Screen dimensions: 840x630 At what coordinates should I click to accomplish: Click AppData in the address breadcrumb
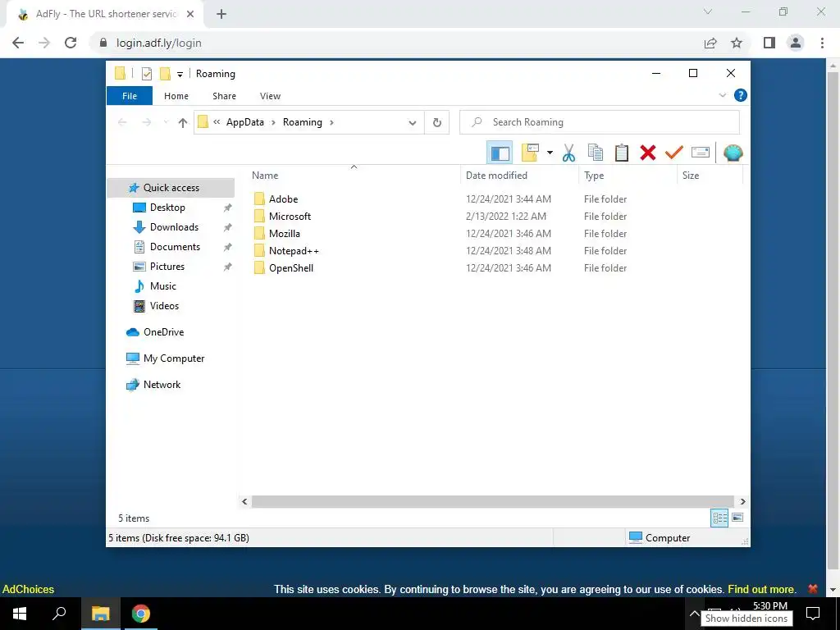click(244, 122)
